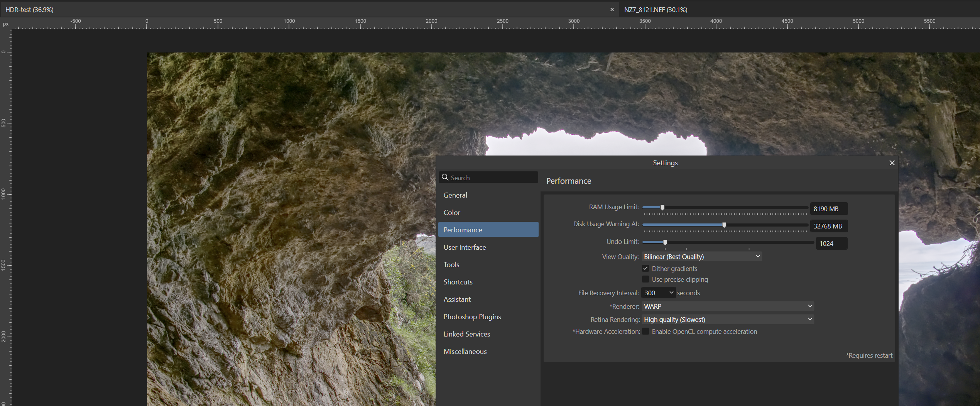Close the HDR-test document tab

click(x=612, y=10)
